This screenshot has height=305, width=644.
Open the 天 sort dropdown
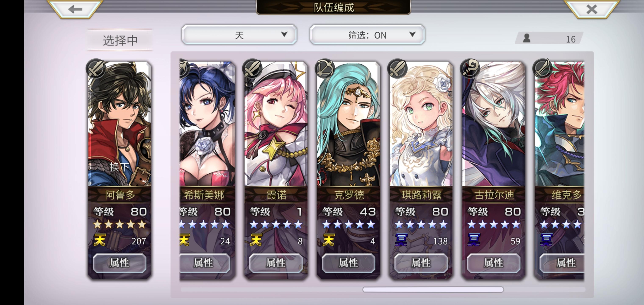click(x=239, y=35)
